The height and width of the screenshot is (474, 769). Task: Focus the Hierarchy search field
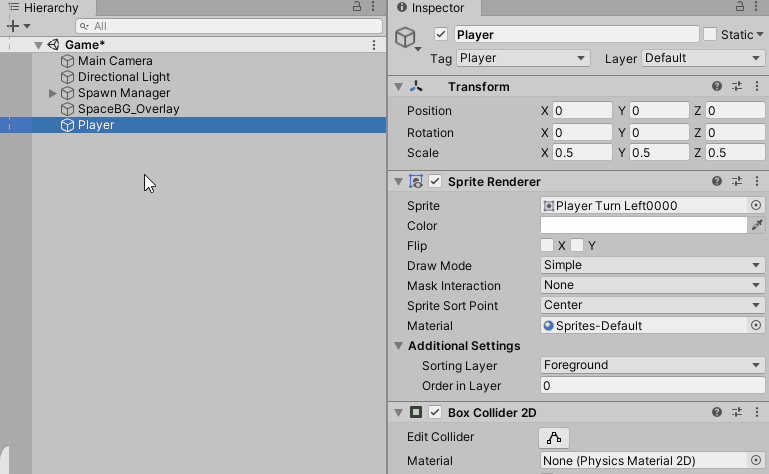click(x=229, y=26)
